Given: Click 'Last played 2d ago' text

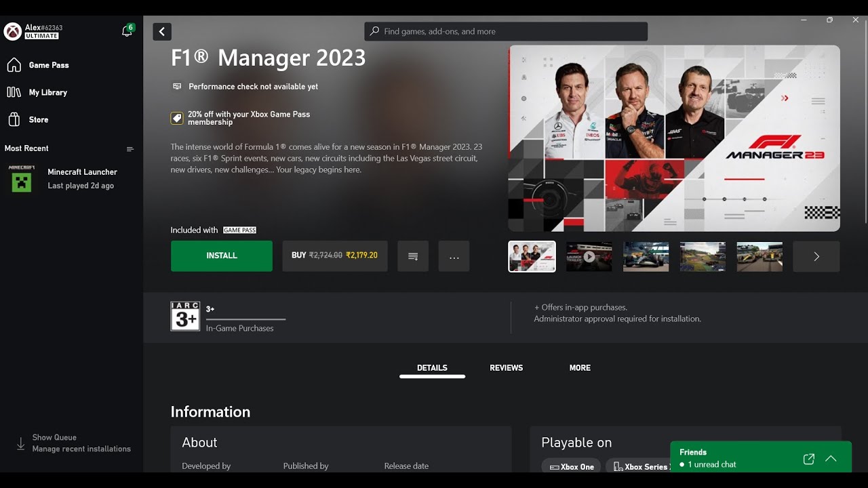Looking at the screenshot, I should tap(81, 186).
